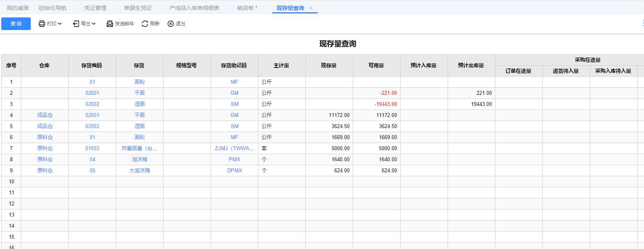Click the 采购入库待入量 column header
This screenshot has width=644, height=249.
(614, 71)
